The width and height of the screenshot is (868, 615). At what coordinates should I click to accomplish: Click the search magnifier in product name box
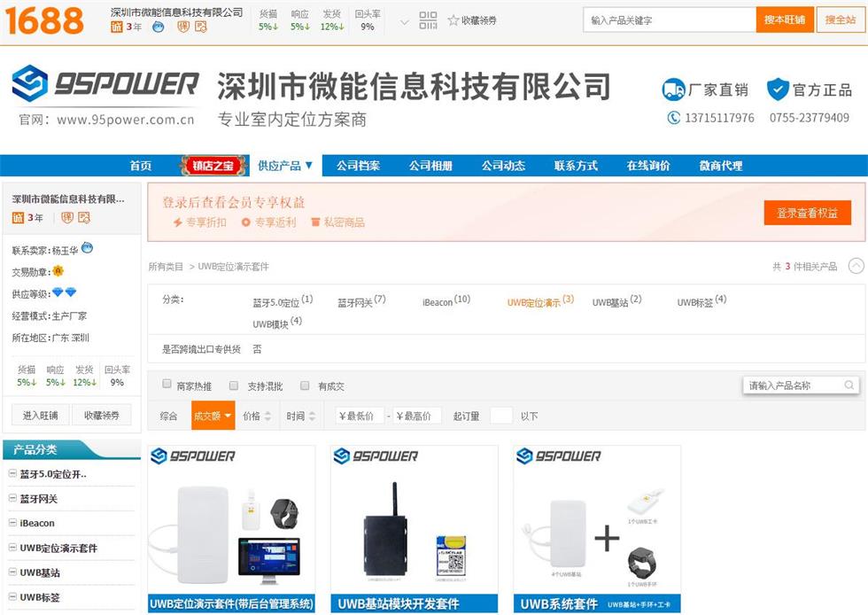[850, 385]
